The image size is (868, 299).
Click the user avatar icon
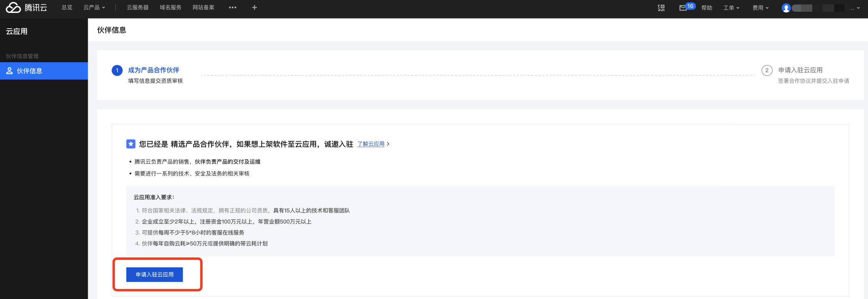(786, 8)
